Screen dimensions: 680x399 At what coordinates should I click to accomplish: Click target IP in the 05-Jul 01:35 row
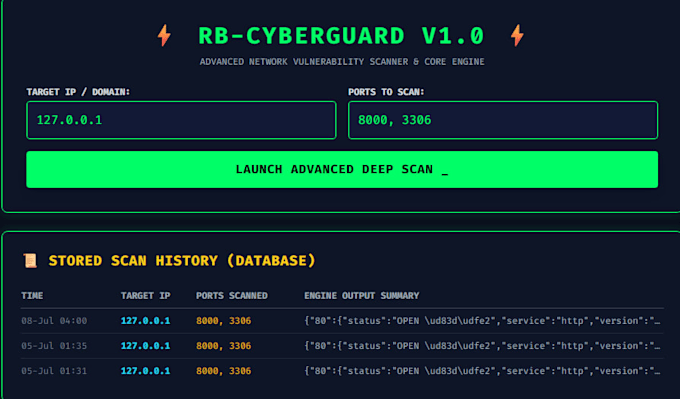click(x=145, y=346)
